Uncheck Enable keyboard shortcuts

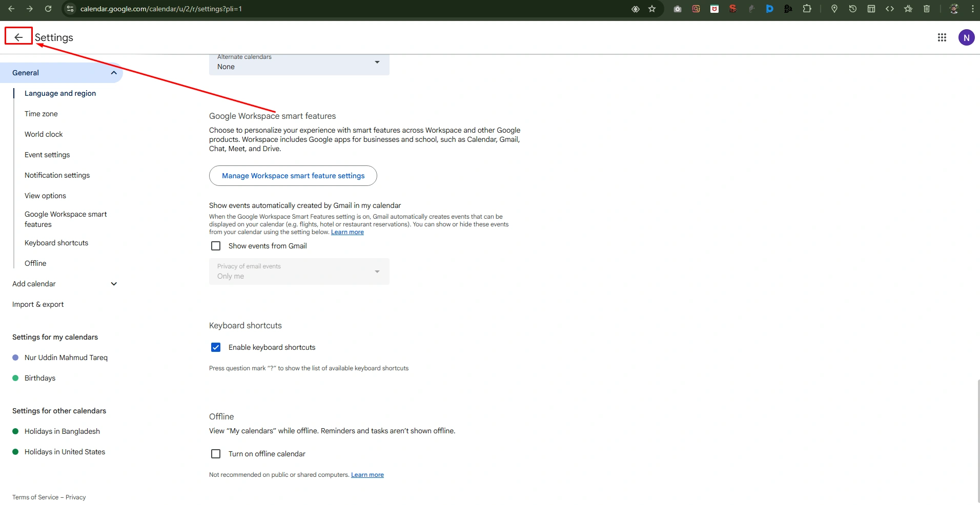(x=216, y=347)
